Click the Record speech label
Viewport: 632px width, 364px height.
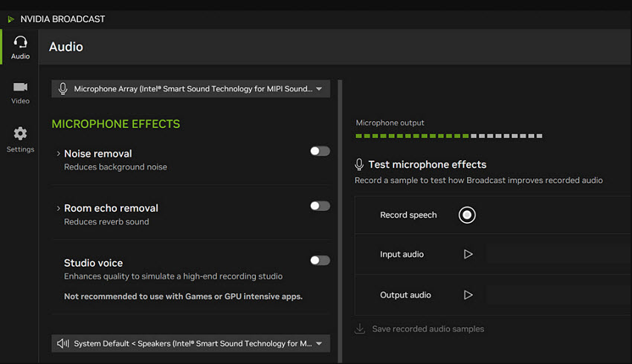pyautogui.click(x=408, y=215)
